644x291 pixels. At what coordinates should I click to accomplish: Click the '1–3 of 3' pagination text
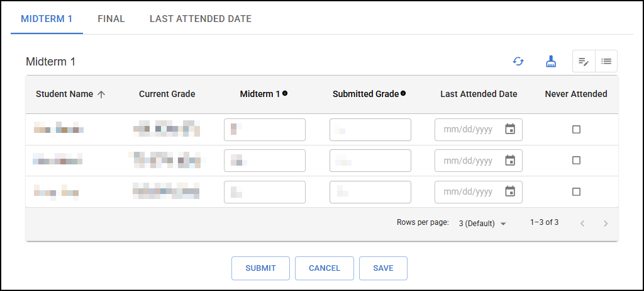[x=544, y=222]
